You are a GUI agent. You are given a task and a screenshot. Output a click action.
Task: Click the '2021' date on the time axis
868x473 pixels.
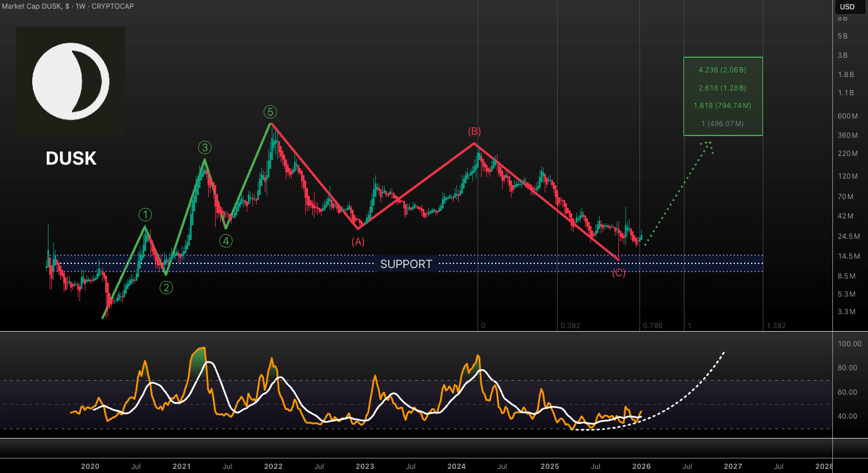pos(182,467)
